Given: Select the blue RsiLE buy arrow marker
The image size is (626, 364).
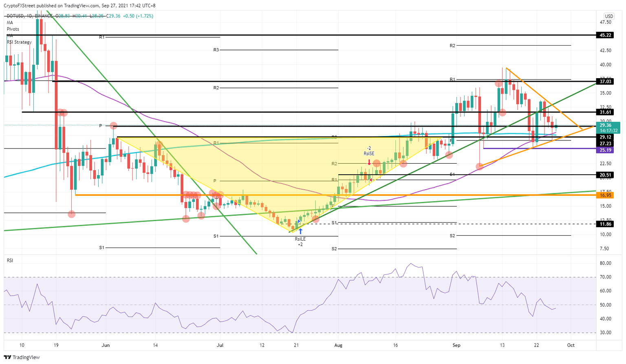Looking at the screenshot, I should [300, 230].
